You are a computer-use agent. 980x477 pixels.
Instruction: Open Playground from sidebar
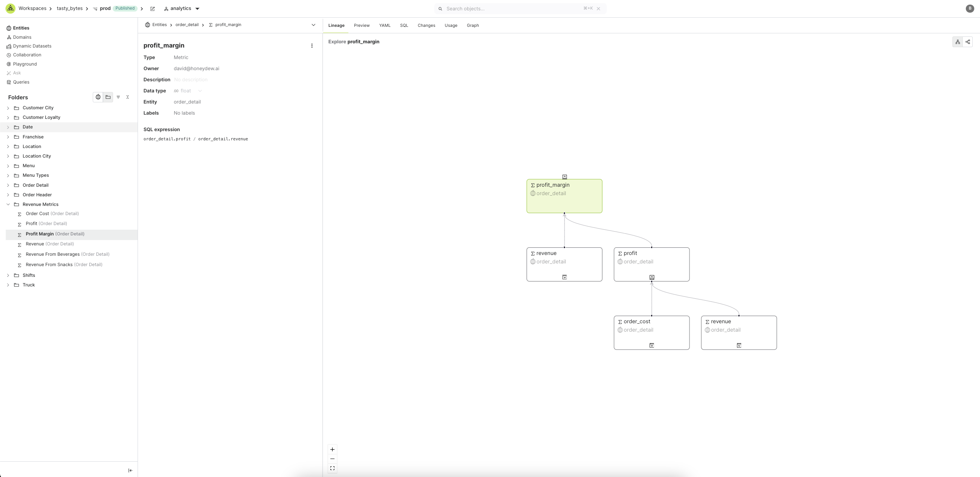(x=25, y=64)
